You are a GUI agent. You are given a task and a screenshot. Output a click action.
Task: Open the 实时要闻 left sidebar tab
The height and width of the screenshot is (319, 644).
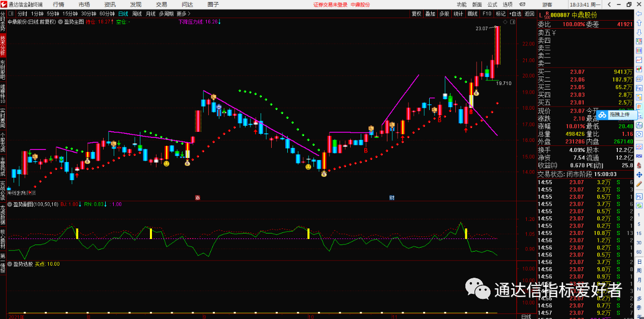3,118
